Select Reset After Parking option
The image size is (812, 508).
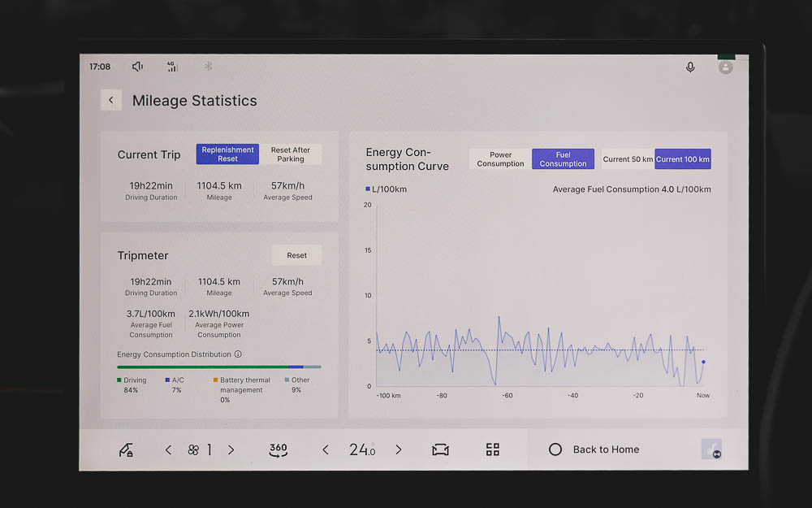(x=291, y=154)
